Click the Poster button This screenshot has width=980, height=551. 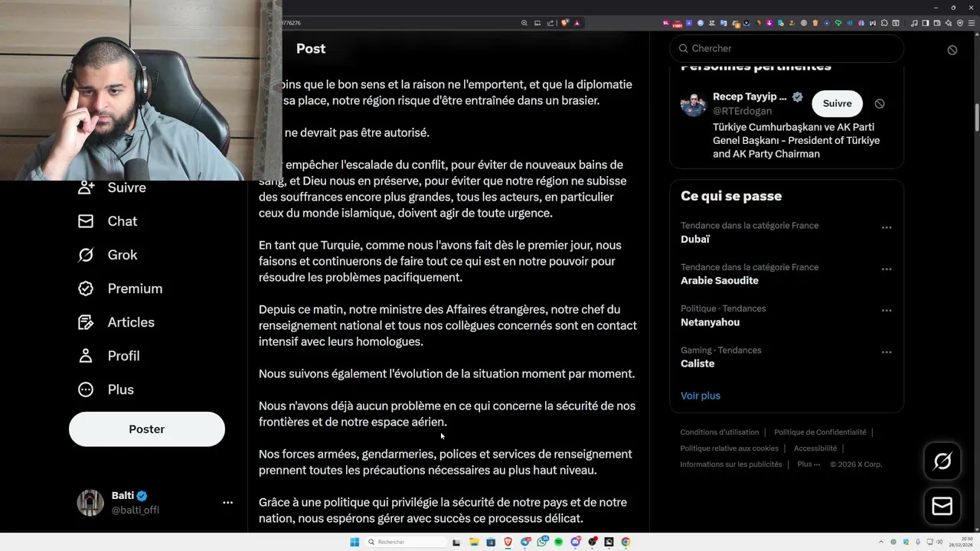(x=147, y=429)
